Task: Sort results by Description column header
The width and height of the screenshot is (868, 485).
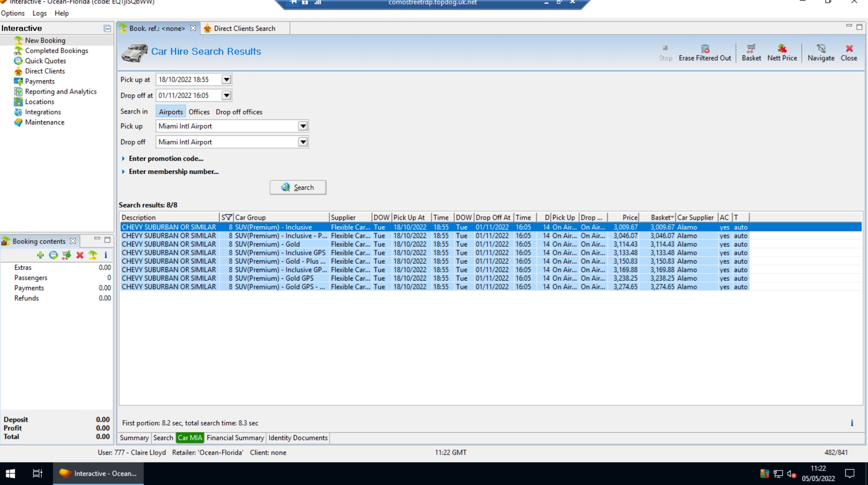Action: 169,218
